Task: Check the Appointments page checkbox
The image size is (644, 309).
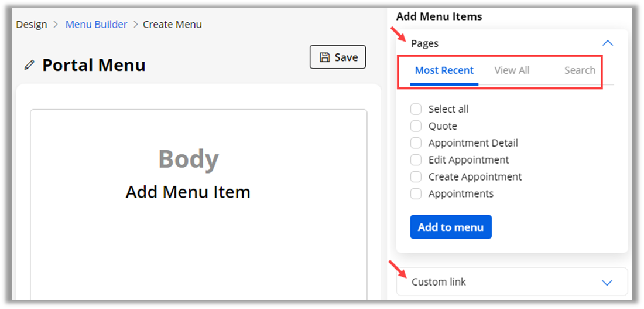Action: (x=416, y=194)
